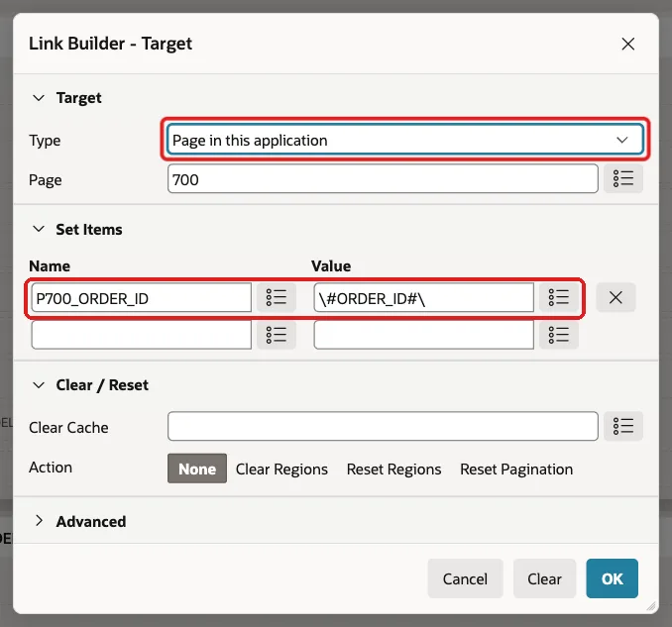Collapse the Clear / Reset section
The width and height of the screenshot is (672, 627).
point(39,385)
